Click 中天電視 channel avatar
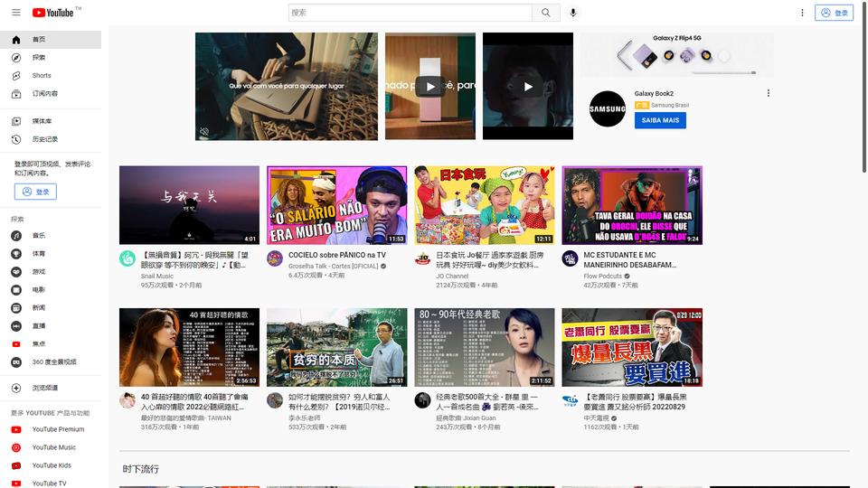The image size is (868, 488). (571, 400)
